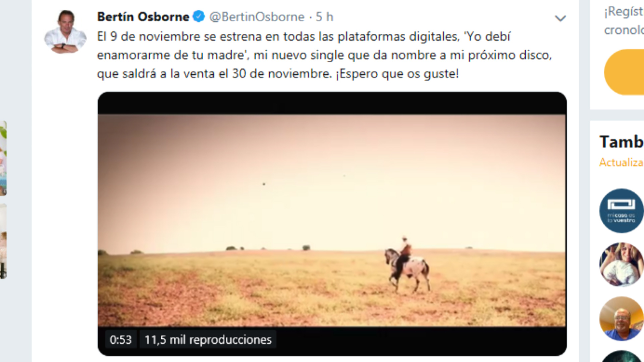Image resolution: width=644 pixels, height=362 pixels.
Task: Click the Actualizar link in suggestions
Action: tap(621, 163)
